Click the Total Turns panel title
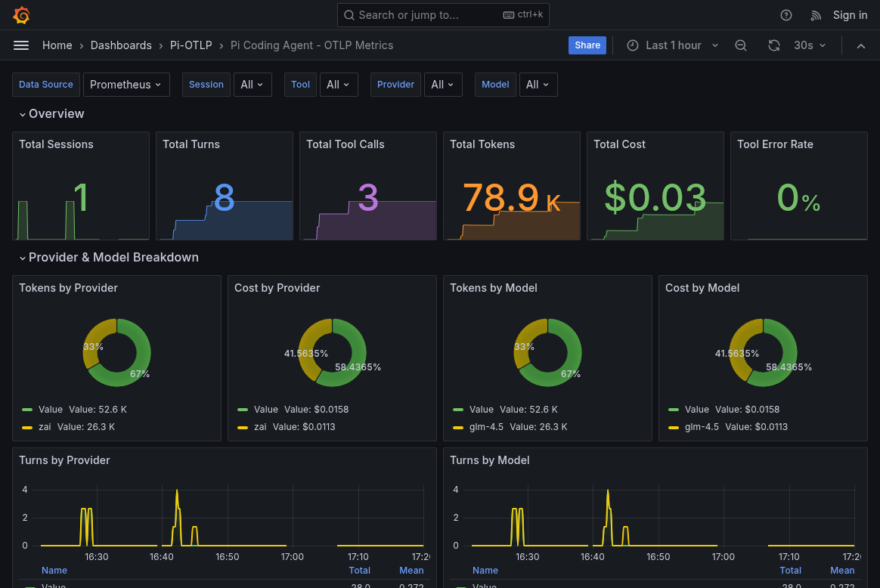Screen dimensions: 880x588 point(191,144)
